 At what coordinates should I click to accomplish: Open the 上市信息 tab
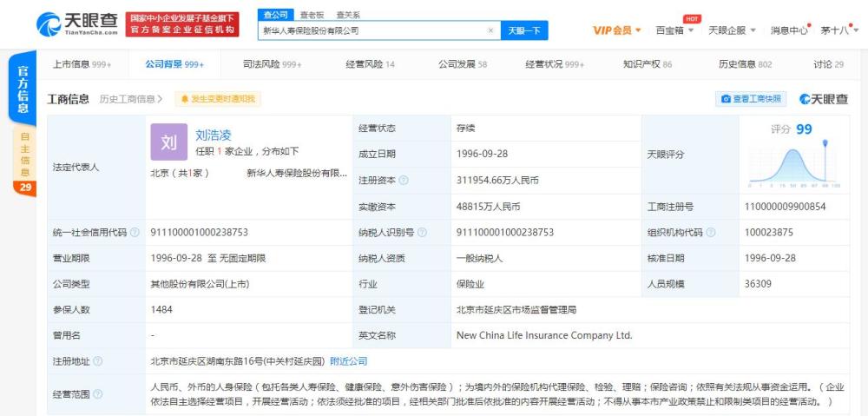(x=82, y=64)
